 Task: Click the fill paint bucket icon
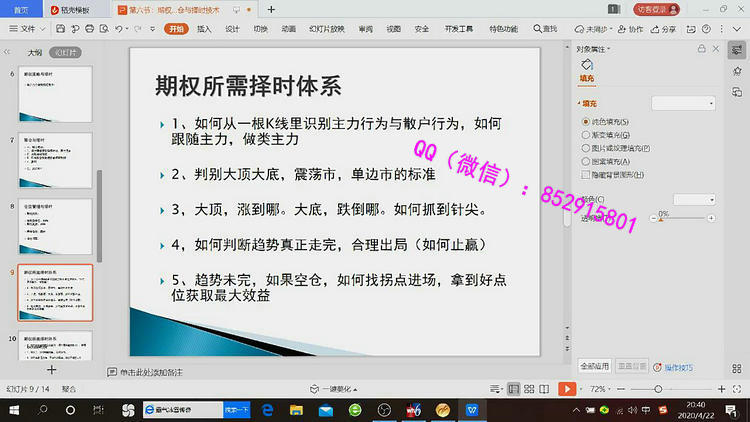(x=587, y=65)
